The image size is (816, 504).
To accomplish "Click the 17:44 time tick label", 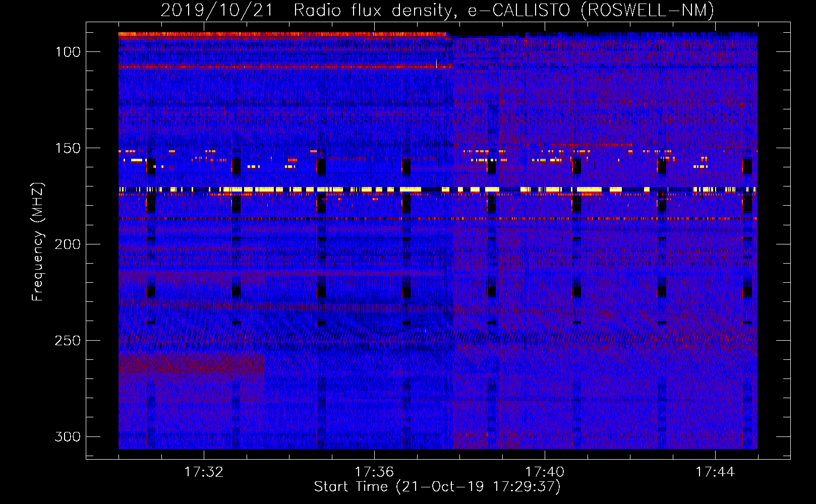I will pyautogui.click(x=715, y=472).
